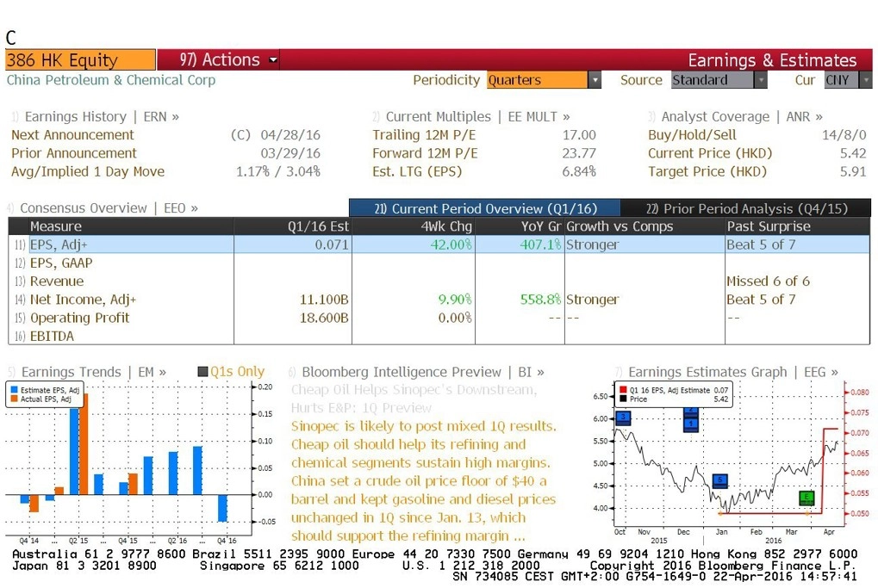Click the red Q1 16 EPS Adj Estimate legend swatch
Image resolution: width=878 pixels, height=588 pixels.
point(623,390)
